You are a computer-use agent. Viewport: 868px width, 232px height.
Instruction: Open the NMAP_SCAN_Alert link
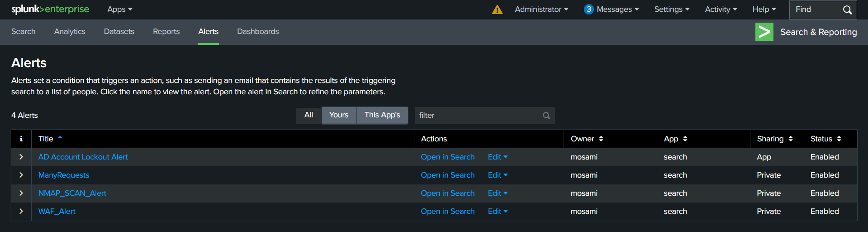(72, 193)
